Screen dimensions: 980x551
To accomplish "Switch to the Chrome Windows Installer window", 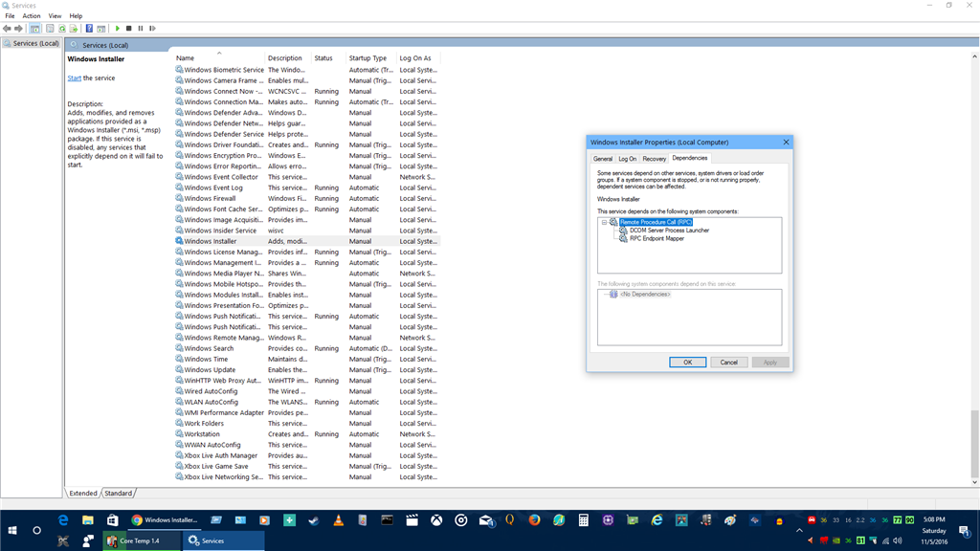I will (x=165, y=519).
